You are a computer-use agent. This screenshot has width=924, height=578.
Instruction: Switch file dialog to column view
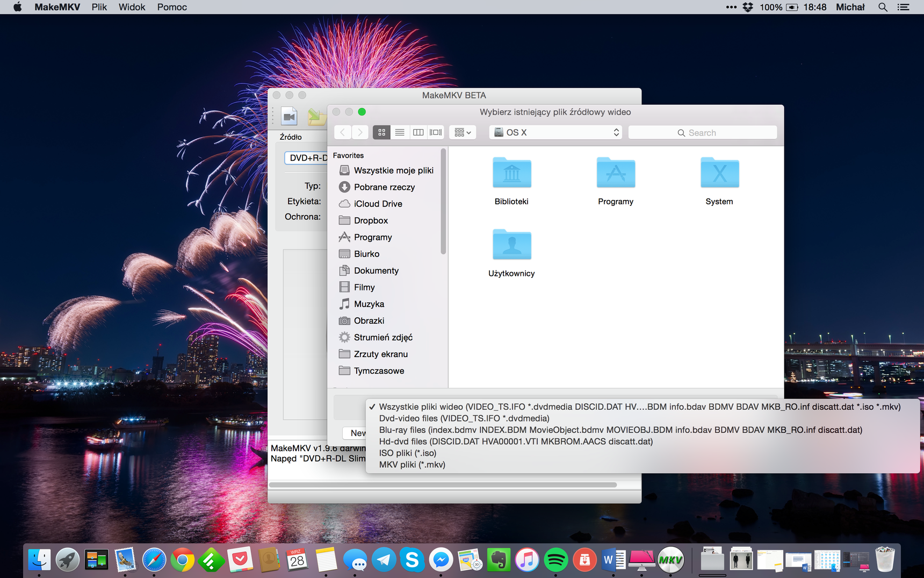point(418,132)
